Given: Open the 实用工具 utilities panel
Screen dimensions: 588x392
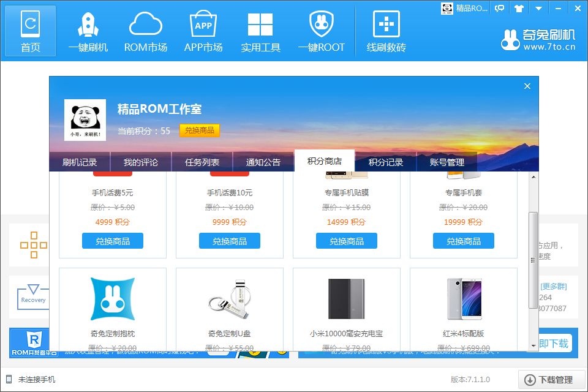Looking at the screenshot, I should (x=260, y=31).
